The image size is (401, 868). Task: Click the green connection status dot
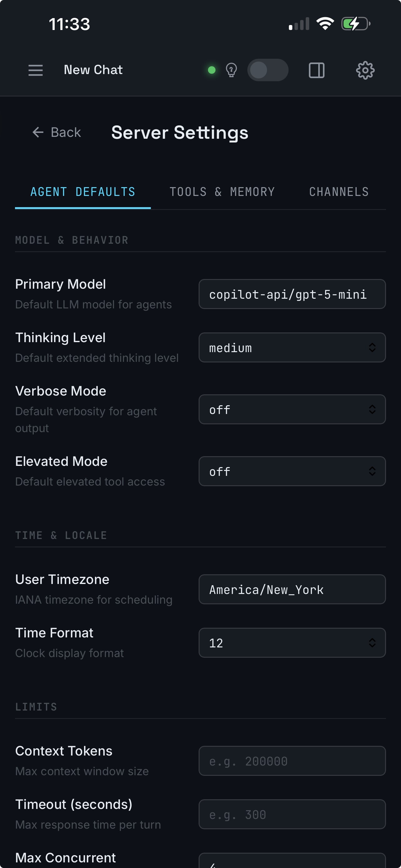[211, 70]
